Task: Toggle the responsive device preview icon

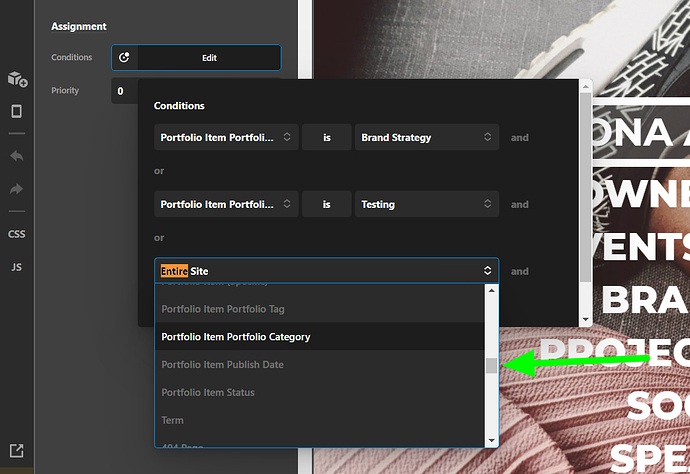Action: point(16,111)
